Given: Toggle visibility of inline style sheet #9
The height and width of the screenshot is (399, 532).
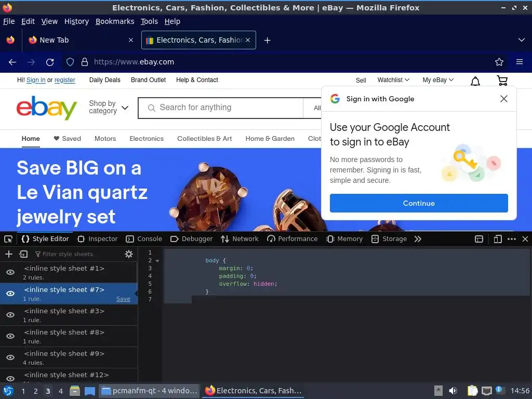Looking at the screenshot, I should 10,357.
